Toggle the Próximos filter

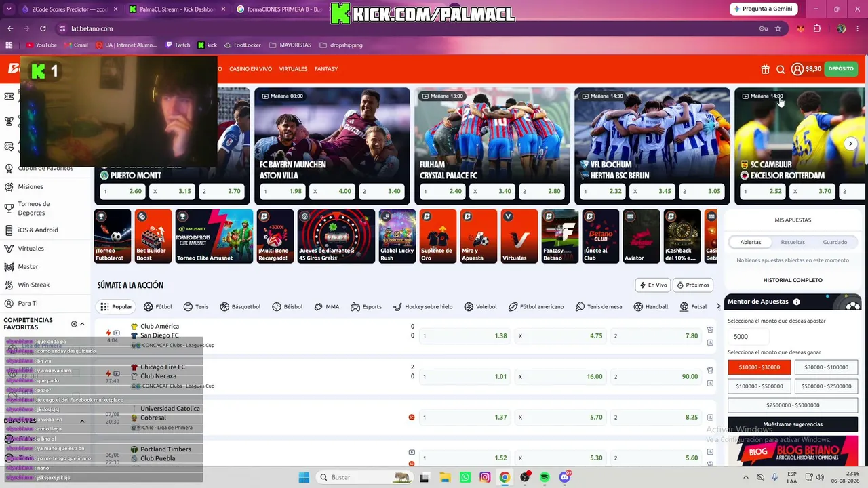[692, 285]
